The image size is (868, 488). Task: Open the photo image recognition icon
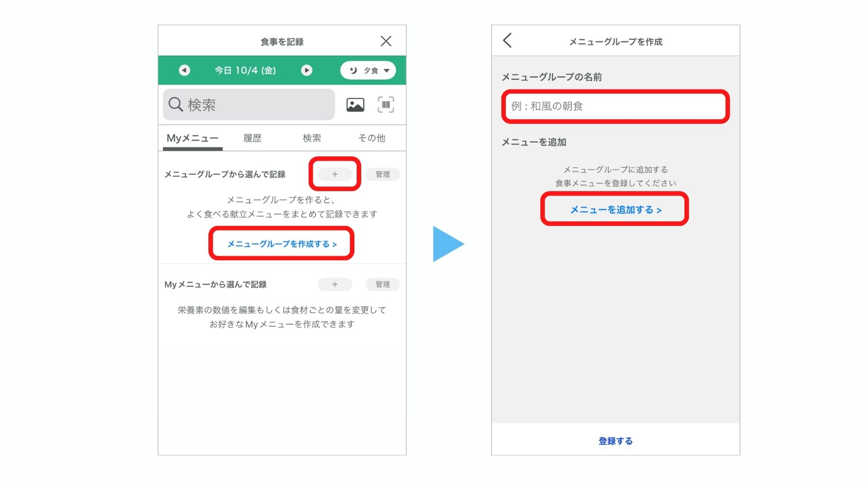tap(355, 105)
